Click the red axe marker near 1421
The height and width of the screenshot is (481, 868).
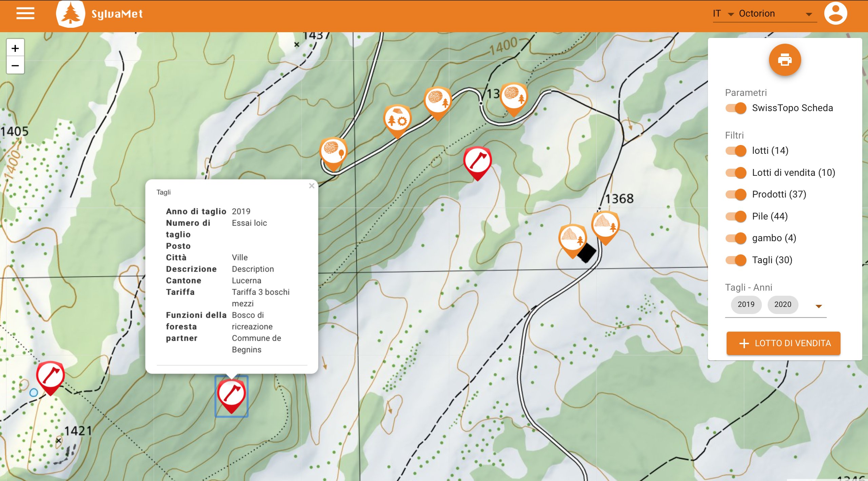click(x=51, y=378)
